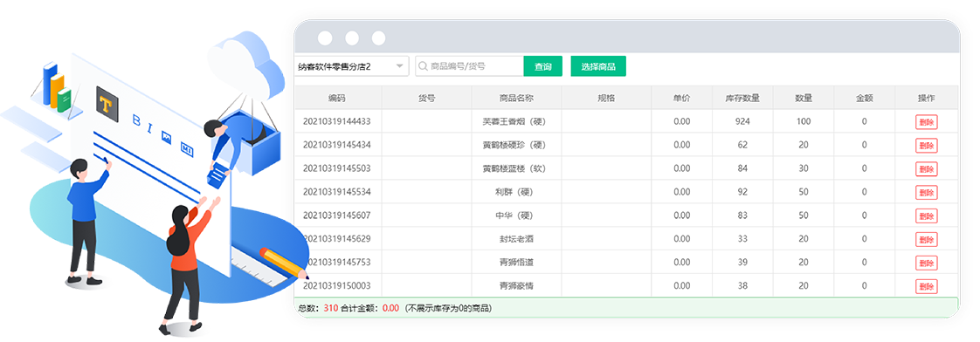
Task: Click the 商品名称 column header
Action: pos(516,98)
